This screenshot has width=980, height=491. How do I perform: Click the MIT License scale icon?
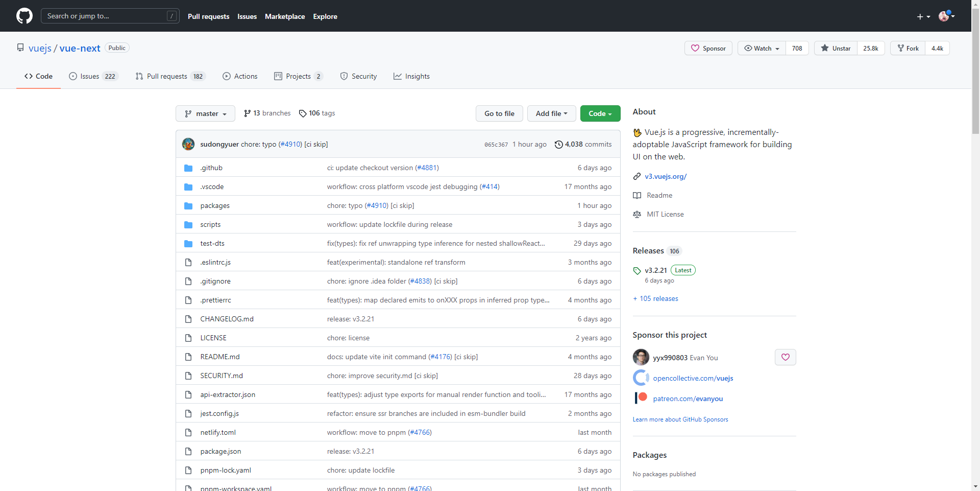click(637, 214)
